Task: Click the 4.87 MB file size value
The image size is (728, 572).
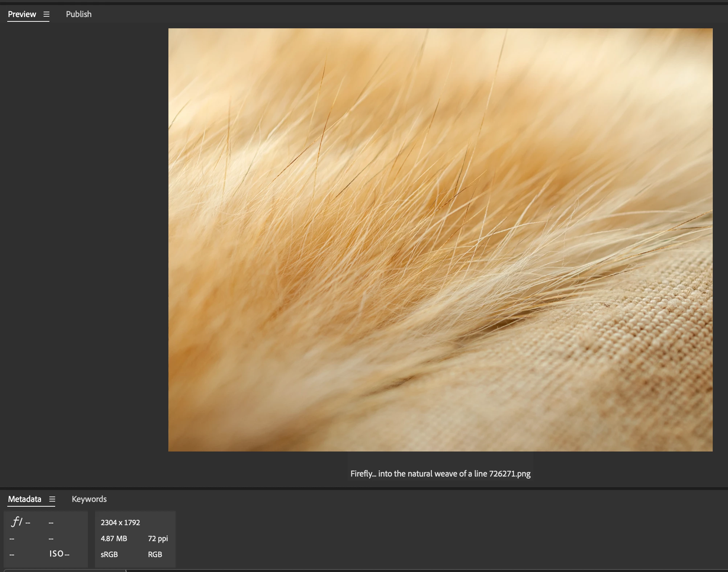Action: (x=114, y=539)
